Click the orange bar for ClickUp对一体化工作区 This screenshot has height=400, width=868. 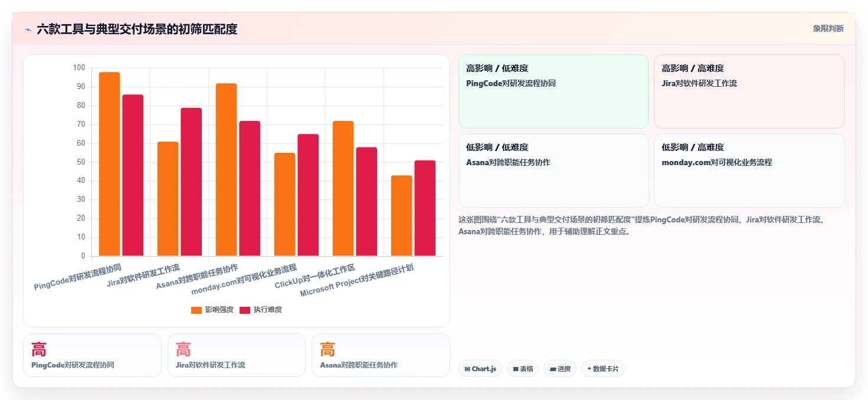[x=343, y=188]
